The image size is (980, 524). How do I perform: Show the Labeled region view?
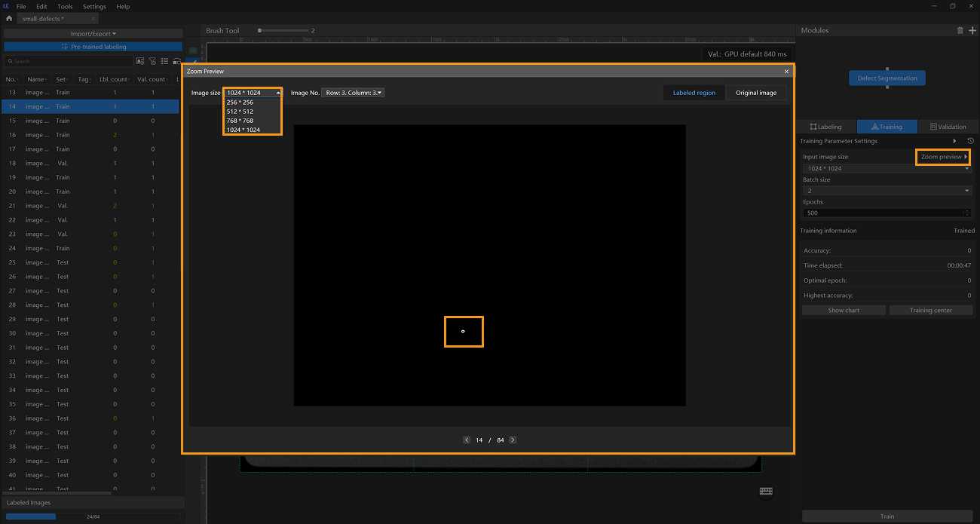(x=694, y=93)
